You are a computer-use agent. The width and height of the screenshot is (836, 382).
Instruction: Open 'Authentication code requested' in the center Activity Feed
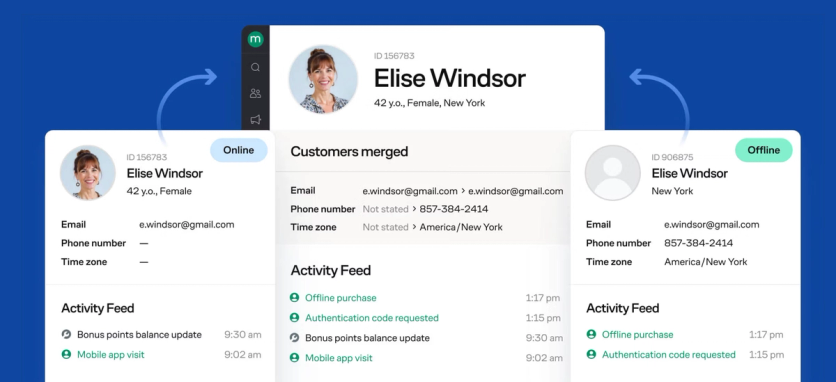[x=372, y=318]
